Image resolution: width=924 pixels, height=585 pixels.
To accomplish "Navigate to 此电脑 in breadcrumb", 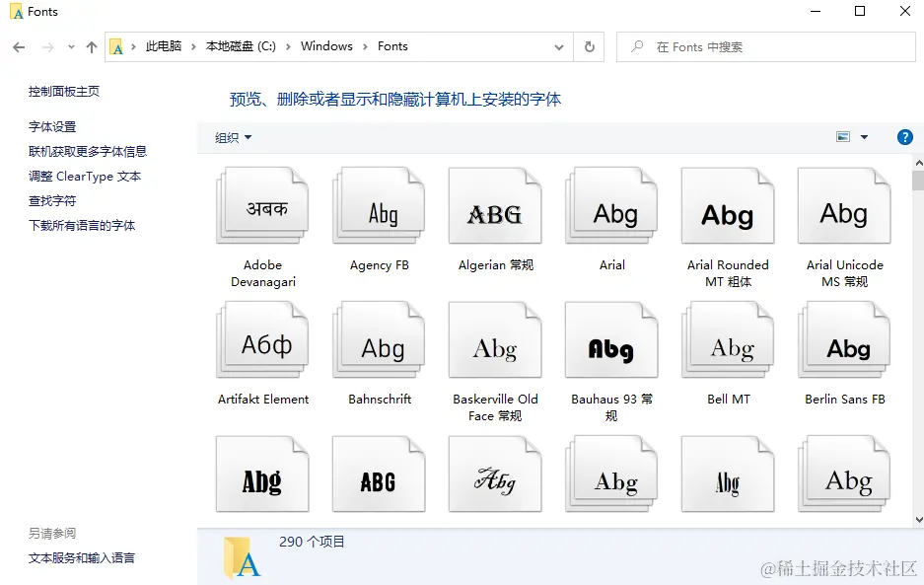I will tap(164, 46).
